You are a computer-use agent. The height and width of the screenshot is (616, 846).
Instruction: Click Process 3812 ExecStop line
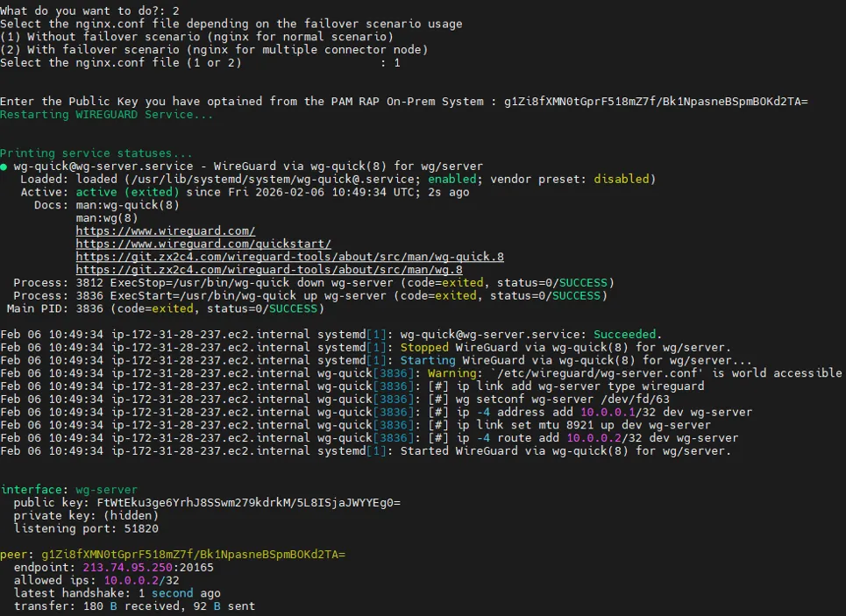tap(314, 283)
